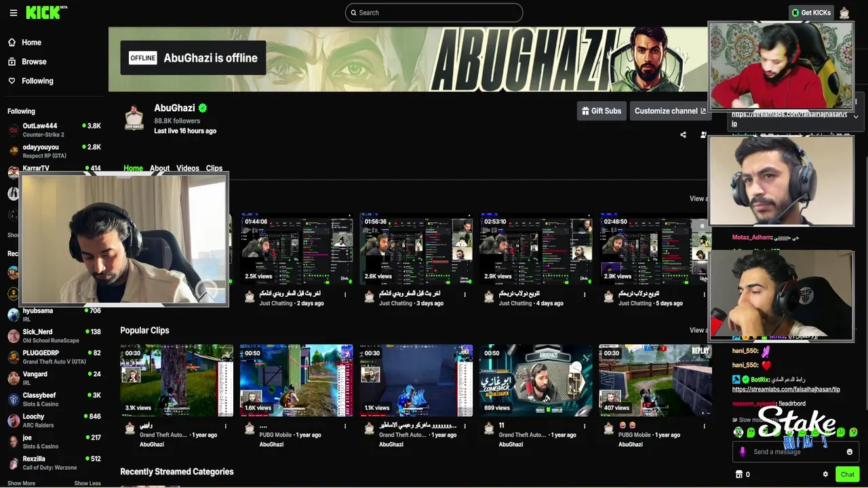Open options for 699 views clip
868x488 pixels.
tap(585, 426)
